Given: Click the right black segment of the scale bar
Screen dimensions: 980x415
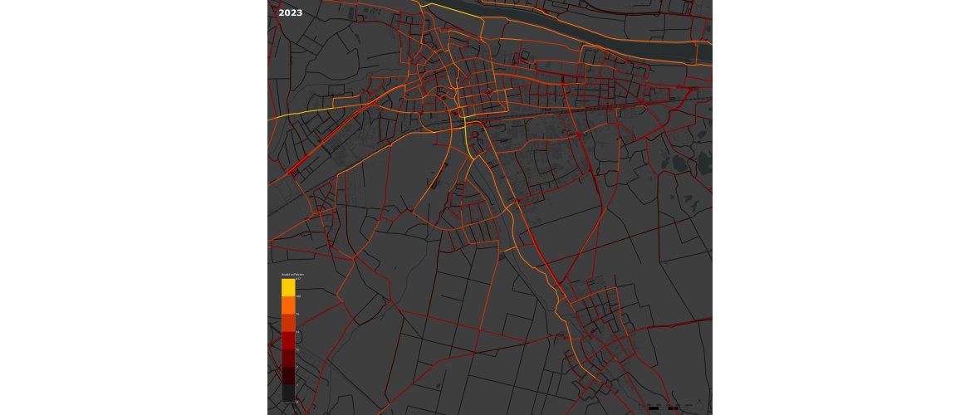Looking at the screenshot, I should point(674,408).
